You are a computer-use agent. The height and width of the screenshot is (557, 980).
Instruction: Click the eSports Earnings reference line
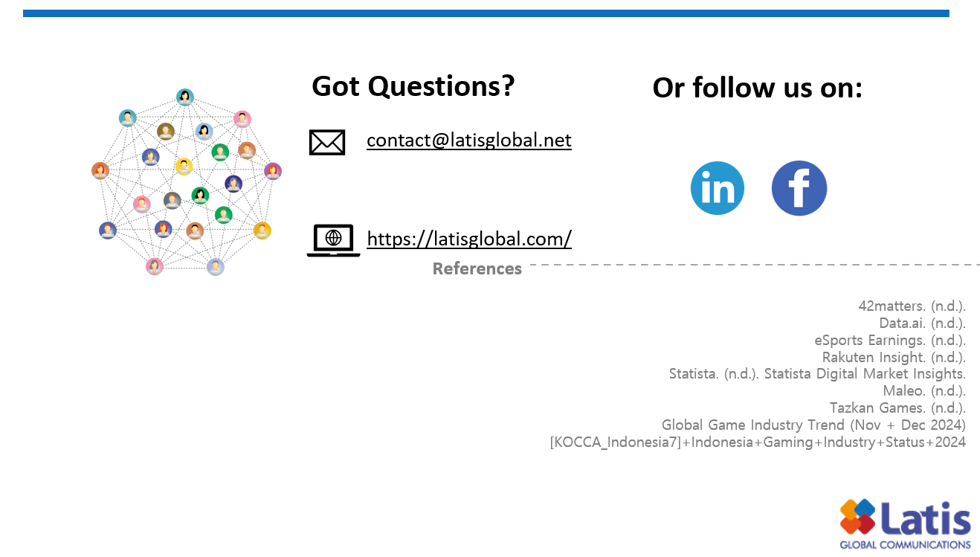890,340
